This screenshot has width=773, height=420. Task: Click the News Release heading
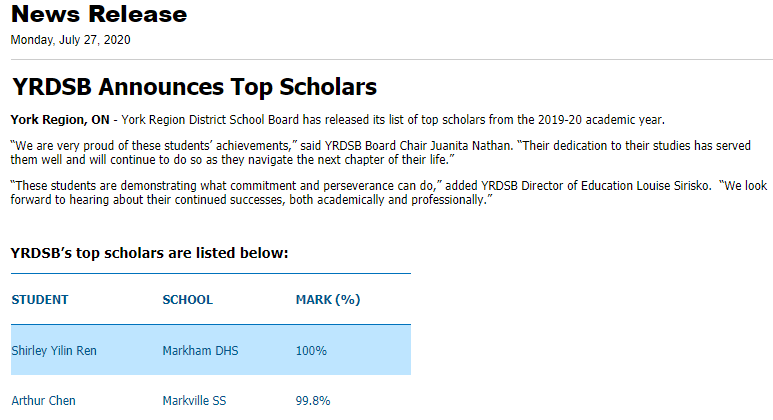click(99, 14)
